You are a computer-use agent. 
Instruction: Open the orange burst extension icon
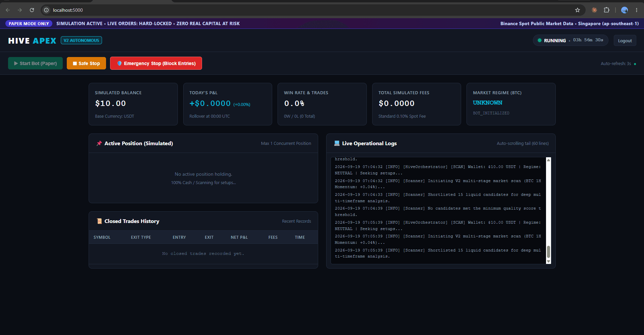594,10
